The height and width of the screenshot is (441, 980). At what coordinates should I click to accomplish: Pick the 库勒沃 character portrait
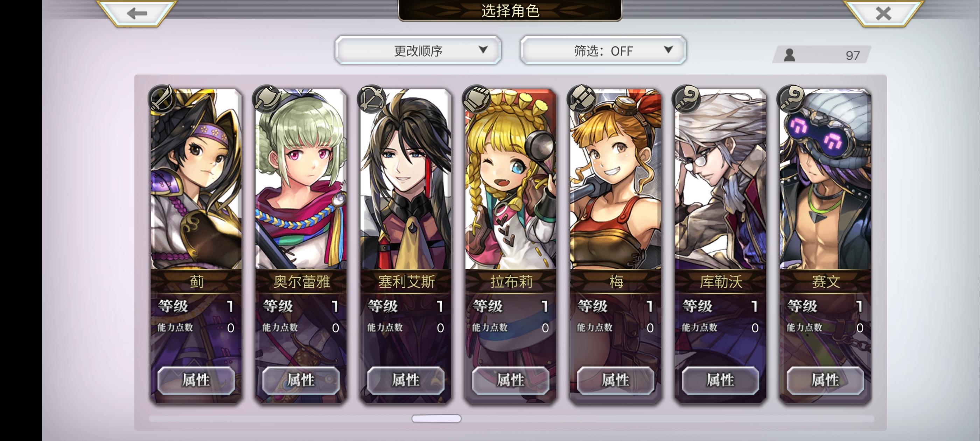coord(721,179)
